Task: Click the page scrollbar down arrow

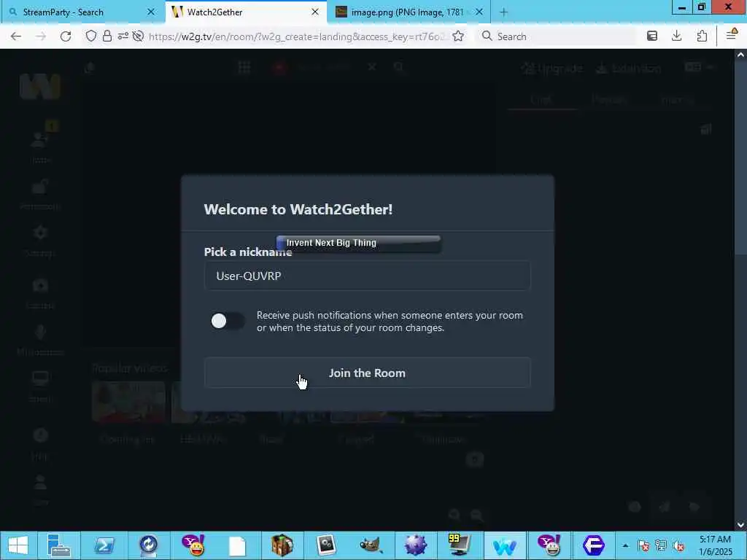Action: (741, 525)
